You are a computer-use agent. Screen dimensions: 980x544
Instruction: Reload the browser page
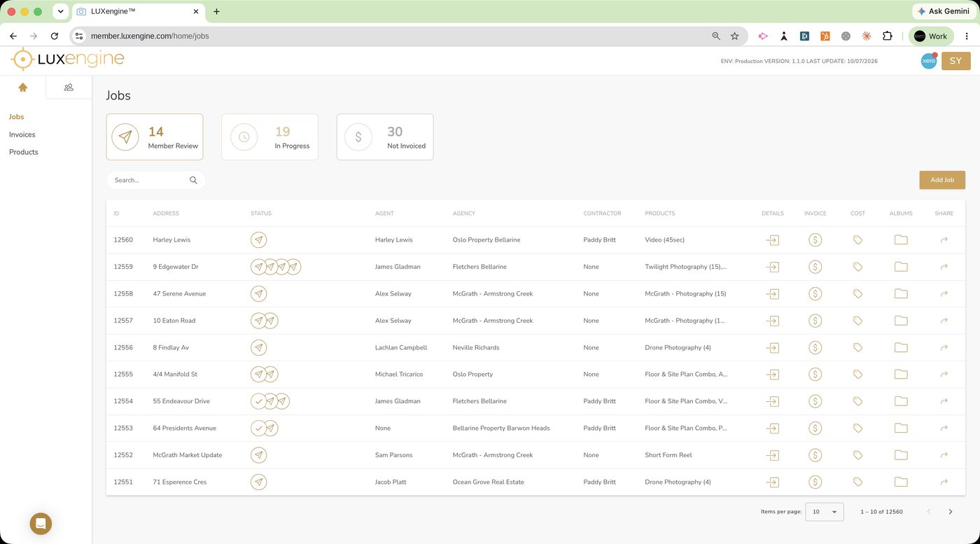pos(55,36)
